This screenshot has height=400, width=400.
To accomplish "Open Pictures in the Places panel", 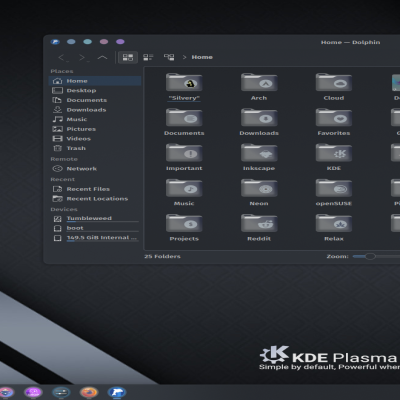I will tap(95, 129).
